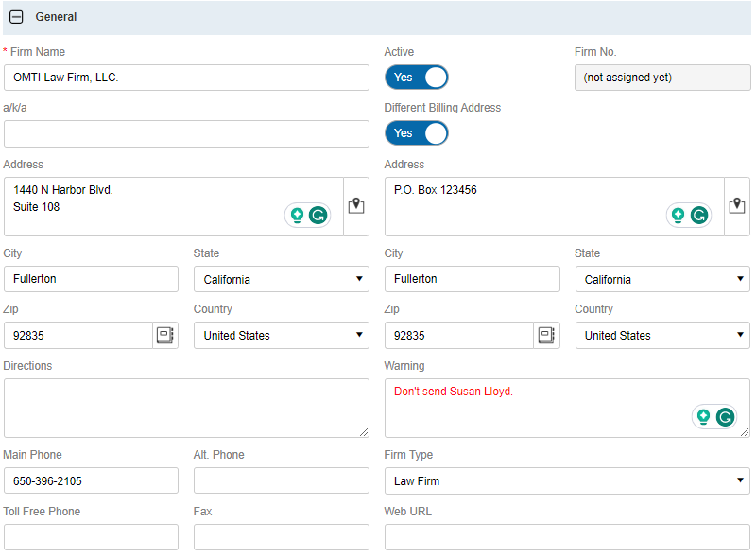The height and width of the screenshot is (558, 756).
Task: Focus the Main Phone input
Action: click(x=91, y=480)
